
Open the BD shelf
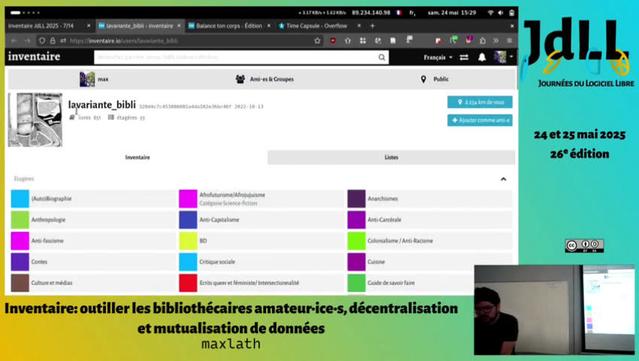click(x=261, y=241)
